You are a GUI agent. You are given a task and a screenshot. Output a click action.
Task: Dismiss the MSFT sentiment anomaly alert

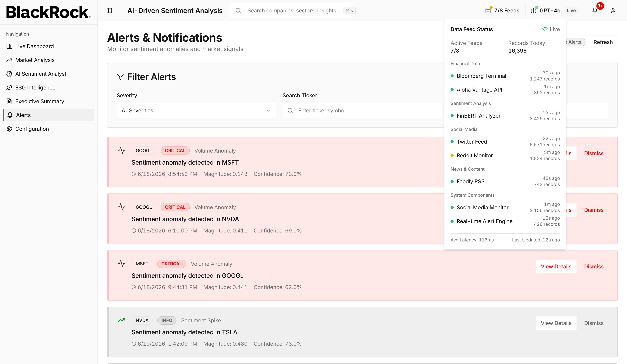[594, 153]
